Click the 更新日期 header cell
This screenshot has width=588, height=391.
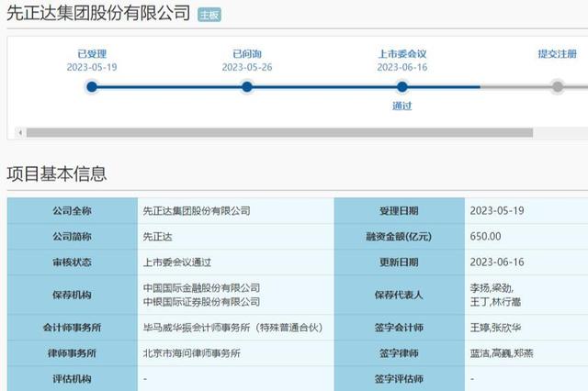click(399, 263)
